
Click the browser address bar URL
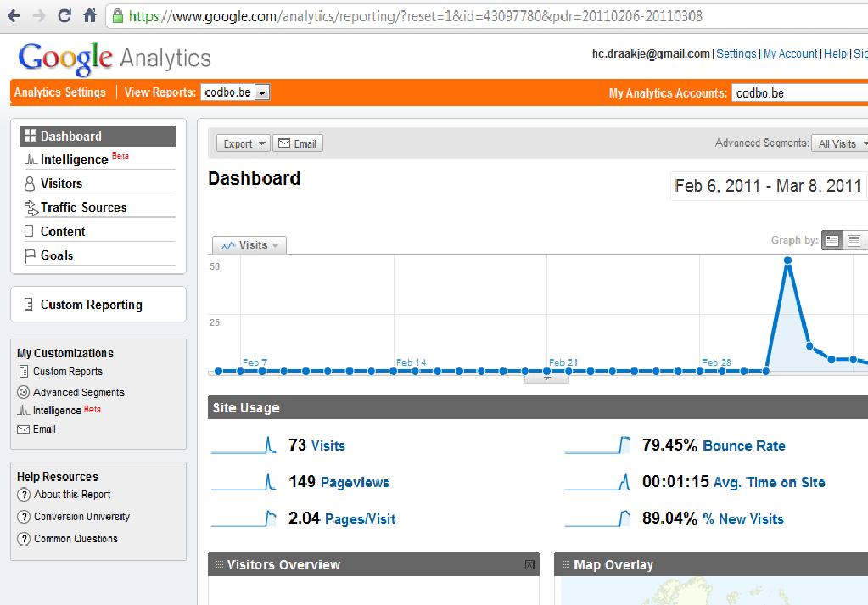click(415, 16)
